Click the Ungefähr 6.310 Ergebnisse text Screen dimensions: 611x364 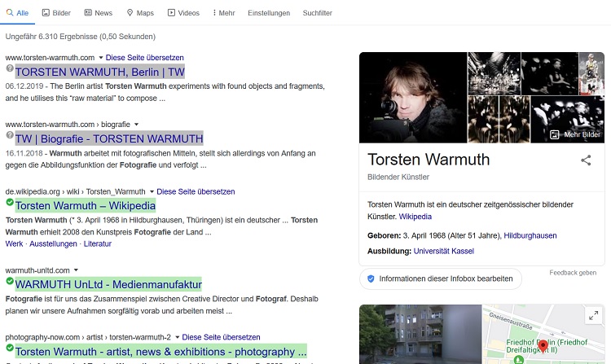pyautogui.click(x=81, y=37)
